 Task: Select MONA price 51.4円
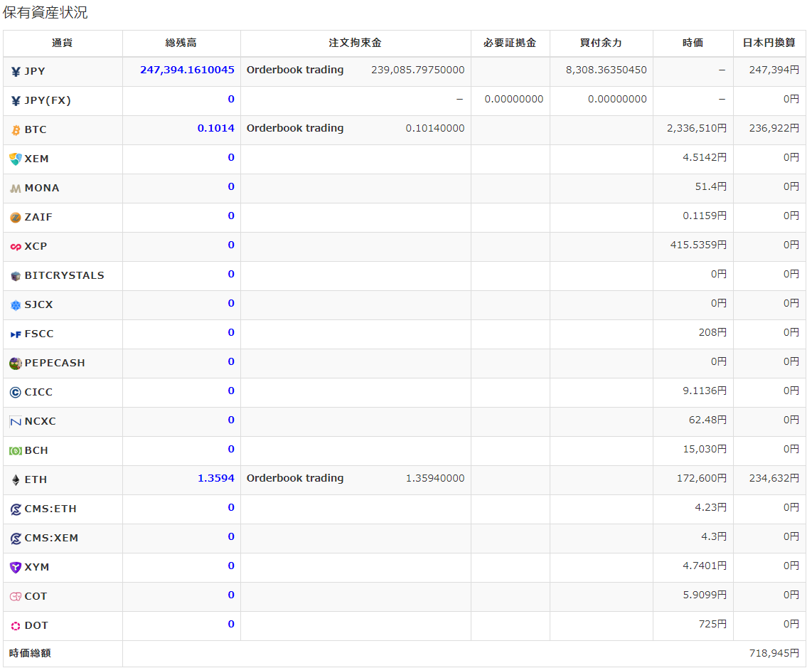710,186
